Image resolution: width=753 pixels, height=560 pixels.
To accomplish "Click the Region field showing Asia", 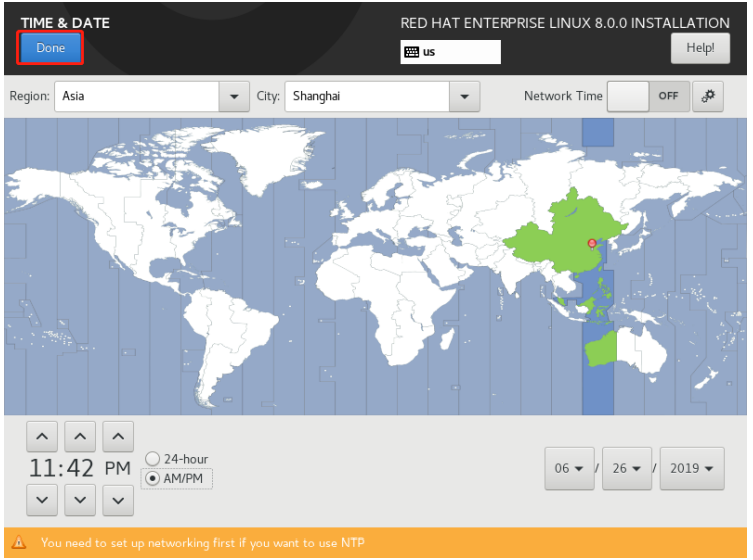I will click(137, 97).
